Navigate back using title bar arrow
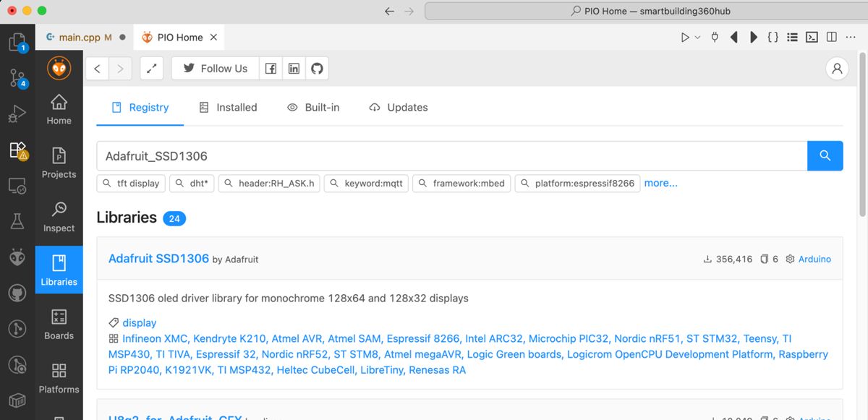The image size is (868, 420). pyautogui.click(x=390, y=12)
